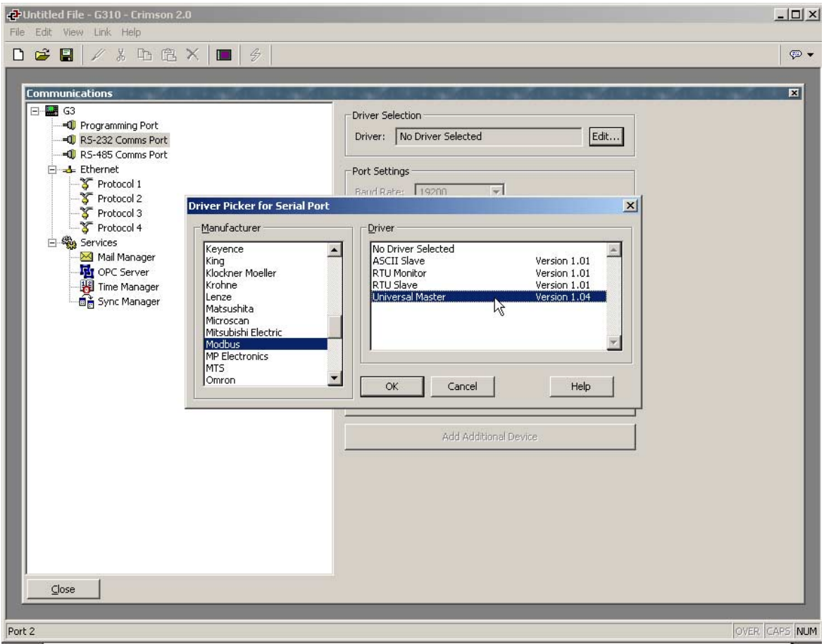Collapse the G3 root tree node
The height and width of the screenshot is (644, 824).
[x=35, y=111]
